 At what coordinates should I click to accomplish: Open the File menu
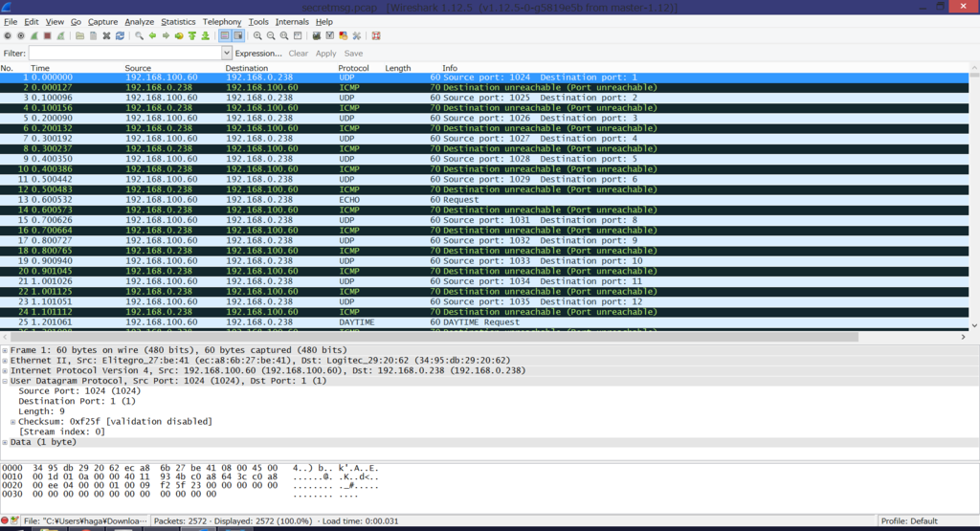[11, 22]
